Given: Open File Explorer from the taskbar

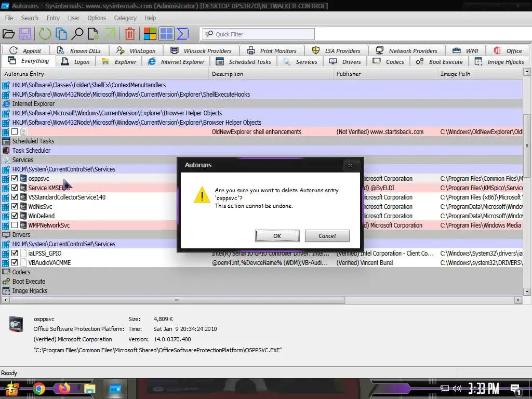Looking at the screenshot, I should tap(90, 389).
